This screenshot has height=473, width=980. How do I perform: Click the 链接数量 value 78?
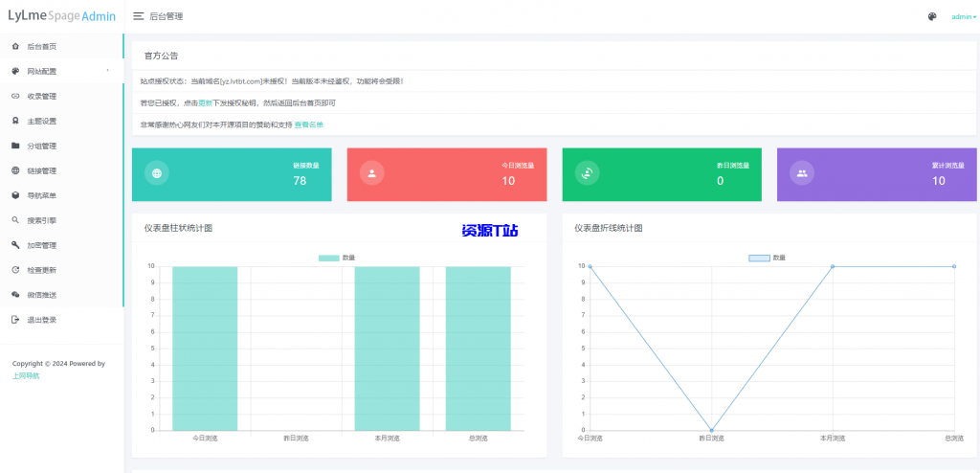click(x=300, y=181)
